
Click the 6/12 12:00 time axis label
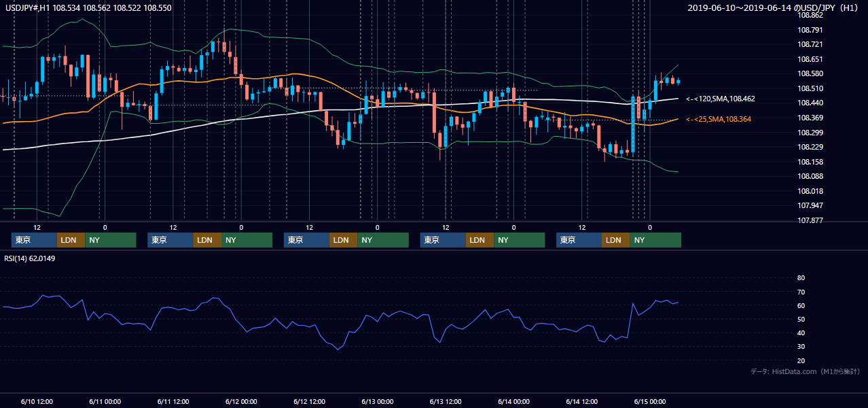pos(310,401)
